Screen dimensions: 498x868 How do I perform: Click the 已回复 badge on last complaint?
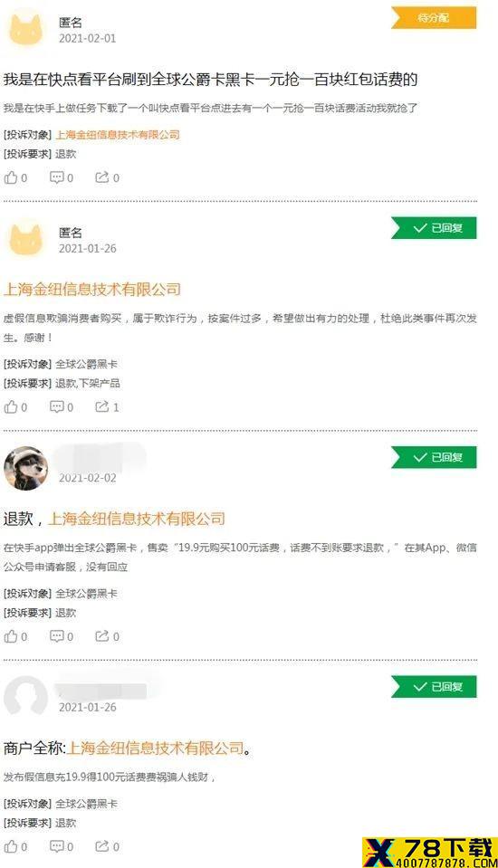click(x=434, y=686)
